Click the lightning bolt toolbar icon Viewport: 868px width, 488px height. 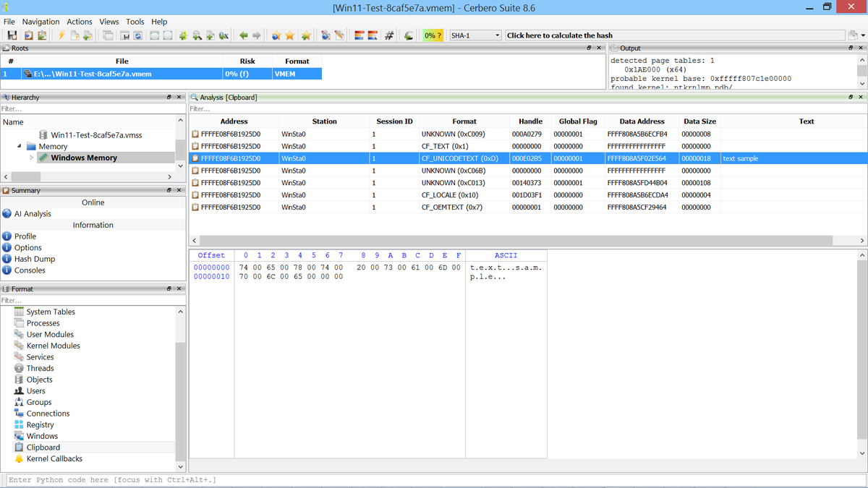click(x=61, y=35)
